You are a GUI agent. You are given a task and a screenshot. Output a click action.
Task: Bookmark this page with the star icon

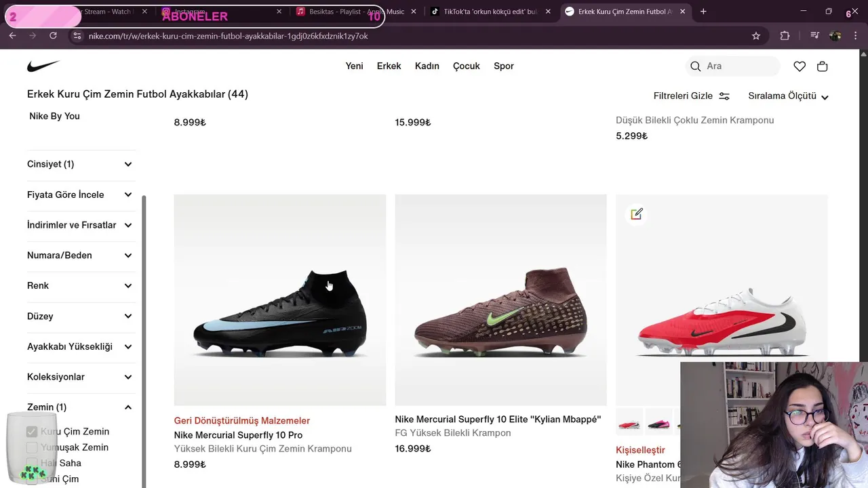756,36
